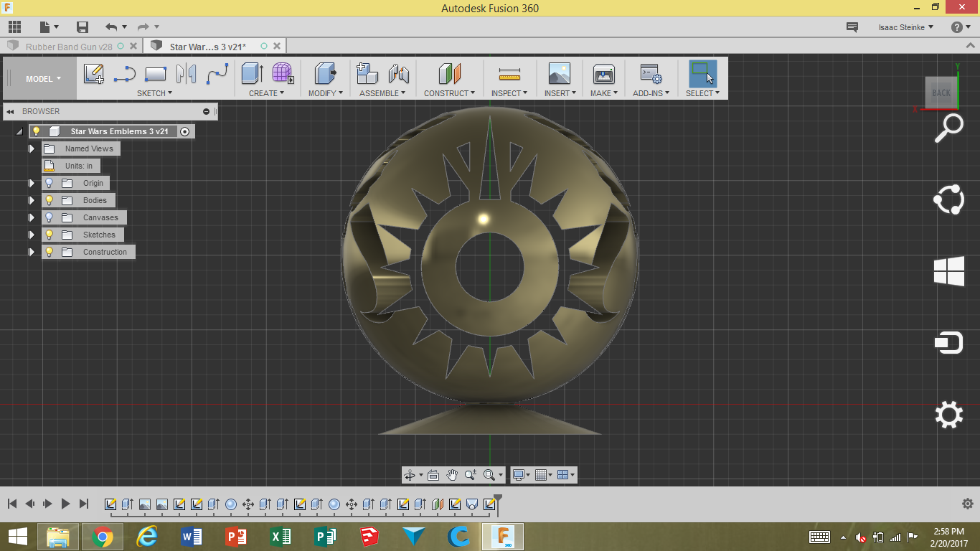Click the BACK face of ViewCube
This screenshot has width=980, height=551.
point(941,93)
